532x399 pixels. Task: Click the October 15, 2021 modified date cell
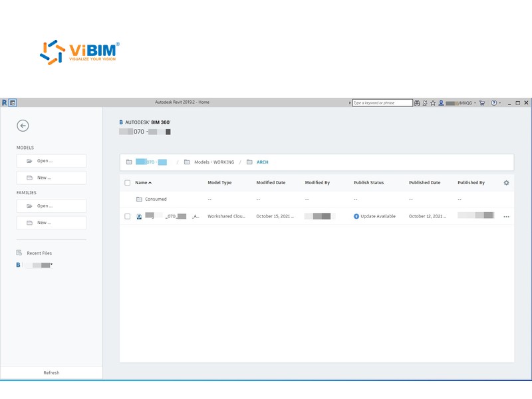click(275, 217)
